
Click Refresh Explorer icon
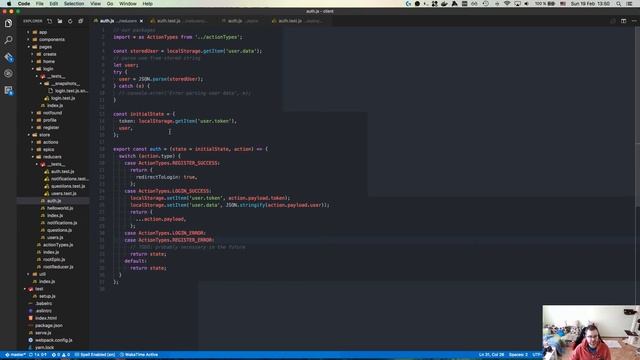click(x=70, y=21)
